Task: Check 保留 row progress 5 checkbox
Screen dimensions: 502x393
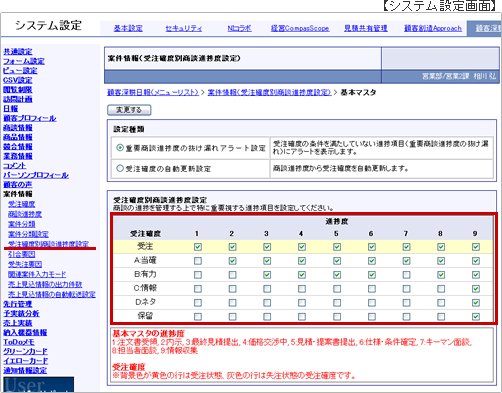Action: (x=337, y=316)
